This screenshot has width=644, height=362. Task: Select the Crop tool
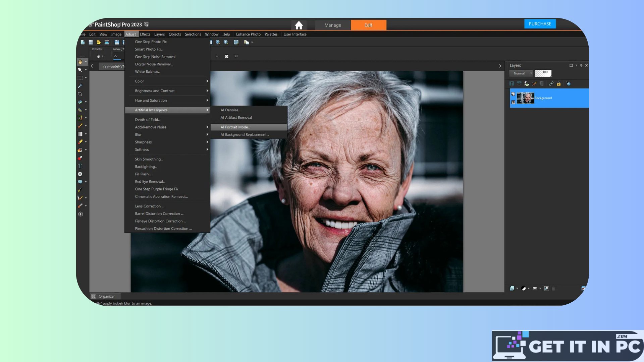click(x=80, y=94)
